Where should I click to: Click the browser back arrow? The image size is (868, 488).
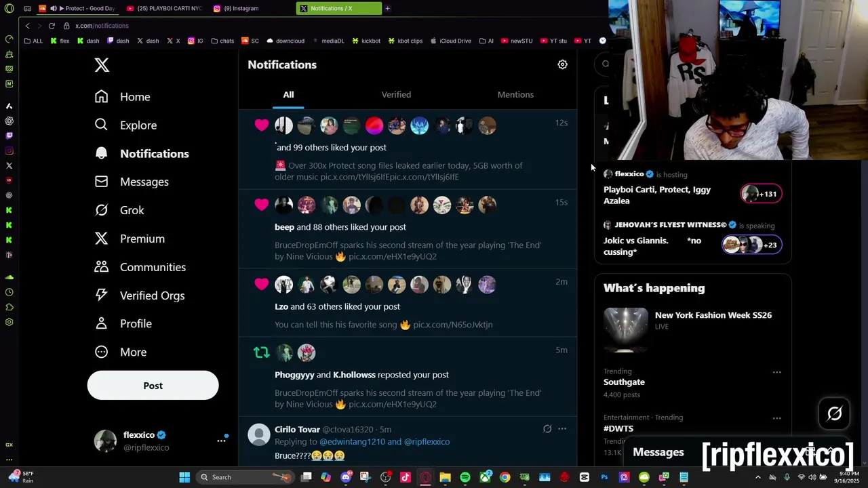27,26
